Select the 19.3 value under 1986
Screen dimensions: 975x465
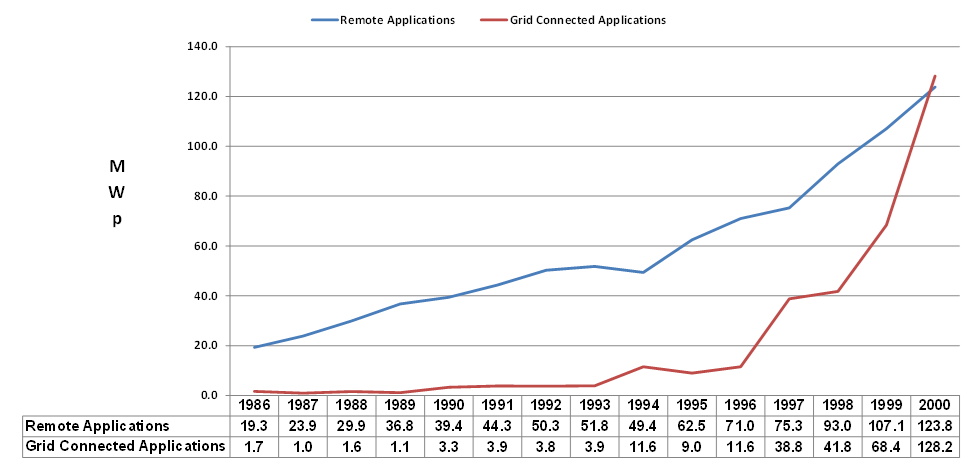(256, 426)
